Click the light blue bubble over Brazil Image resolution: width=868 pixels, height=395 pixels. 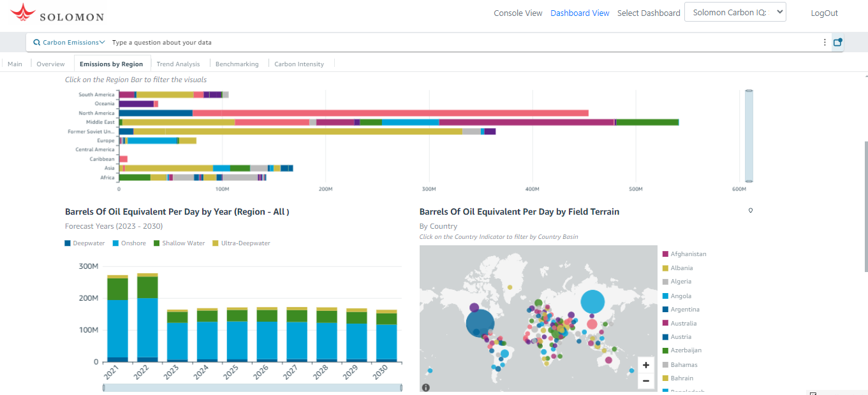coord(504,354)
